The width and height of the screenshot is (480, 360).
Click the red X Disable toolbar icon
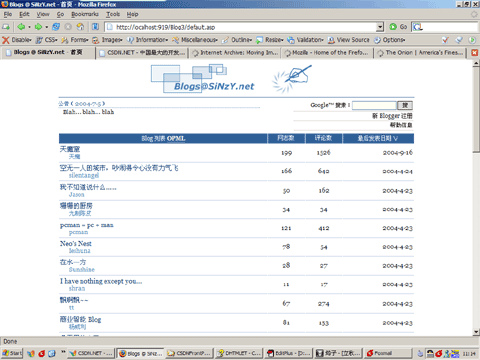(6, 40)
